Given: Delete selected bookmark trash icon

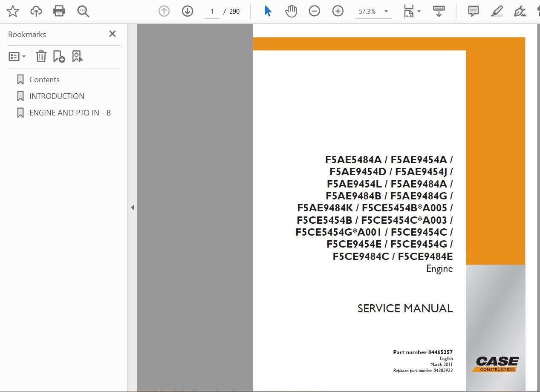Looking at the screenshot, I should [x=41, y=56].
